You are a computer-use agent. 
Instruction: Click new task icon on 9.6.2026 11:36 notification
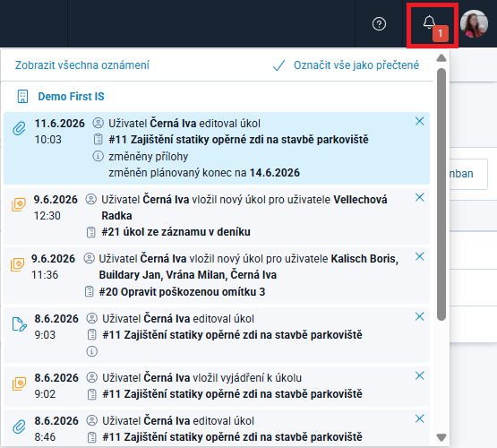tap(17, 264)
